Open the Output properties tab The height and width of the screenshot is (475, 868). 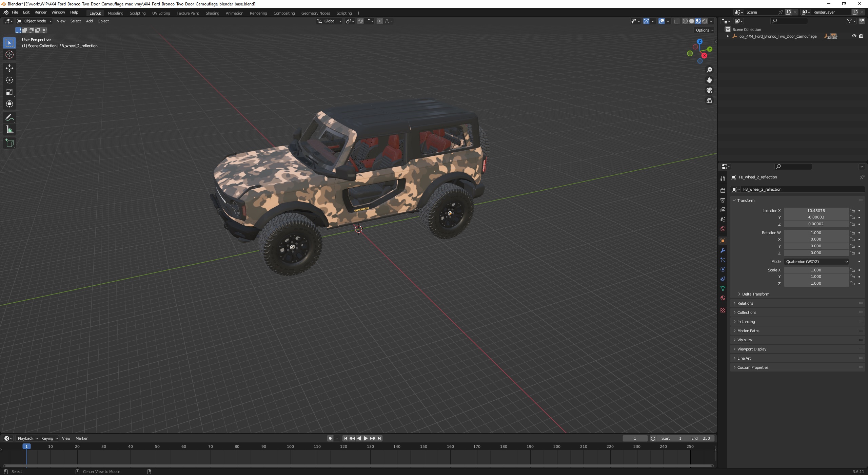pyautogui.click(x=723, y=200)
